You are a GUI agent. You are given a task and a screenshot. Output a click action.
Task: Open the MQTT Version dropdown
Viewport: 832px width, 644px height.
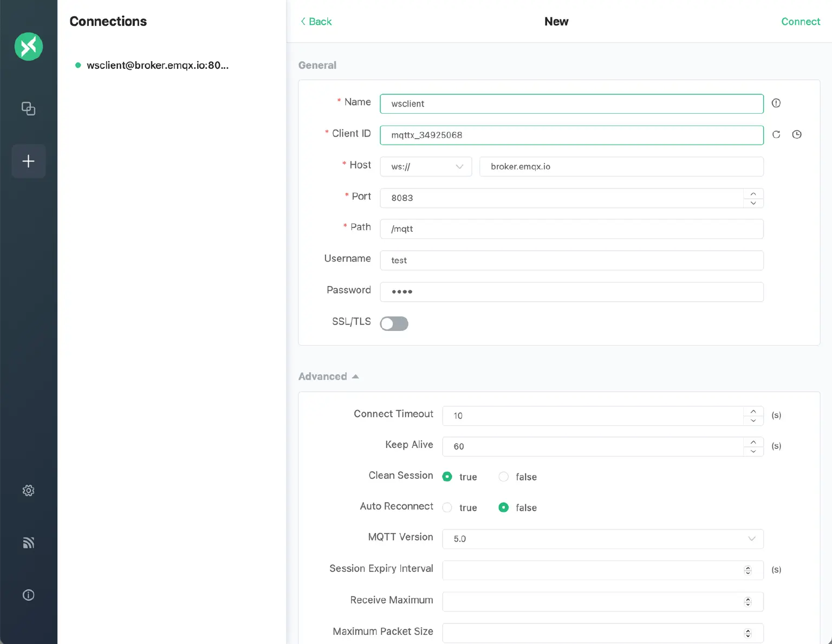pyautogui.click(x=602, y=539)
